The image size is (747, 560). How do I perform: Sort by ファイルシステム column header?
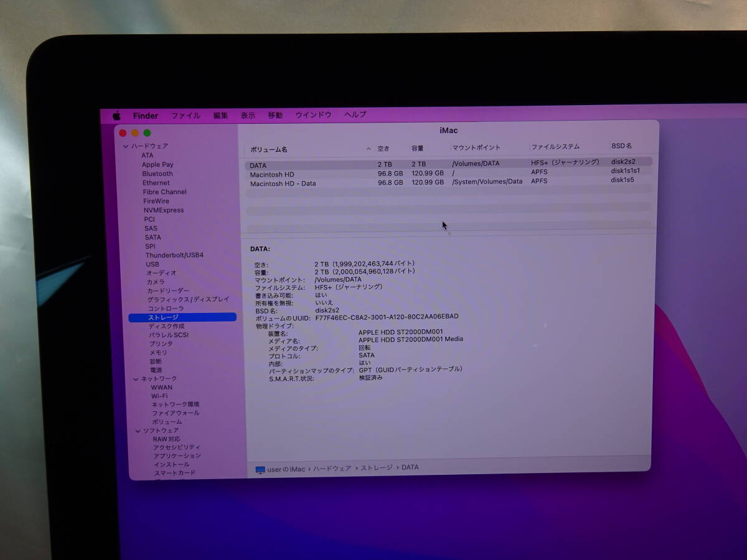pyautogui.click(x=555, y=147)
